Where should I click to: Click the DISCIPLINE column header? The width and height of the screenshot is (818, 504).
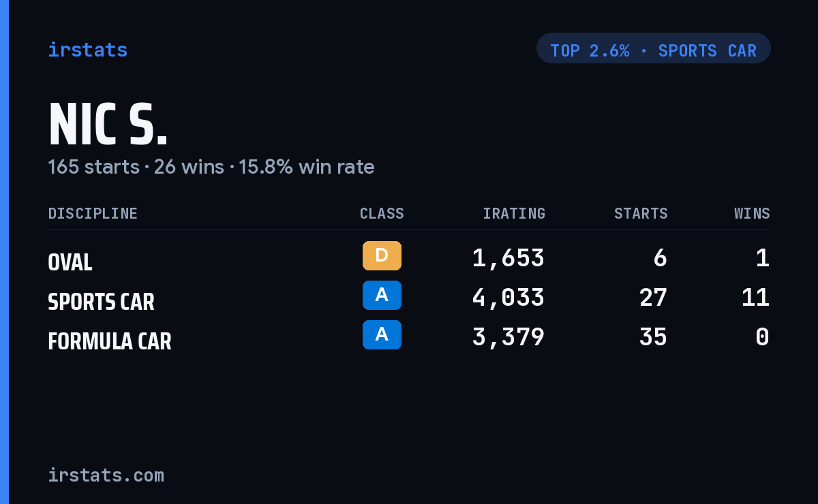coord(93,213)
